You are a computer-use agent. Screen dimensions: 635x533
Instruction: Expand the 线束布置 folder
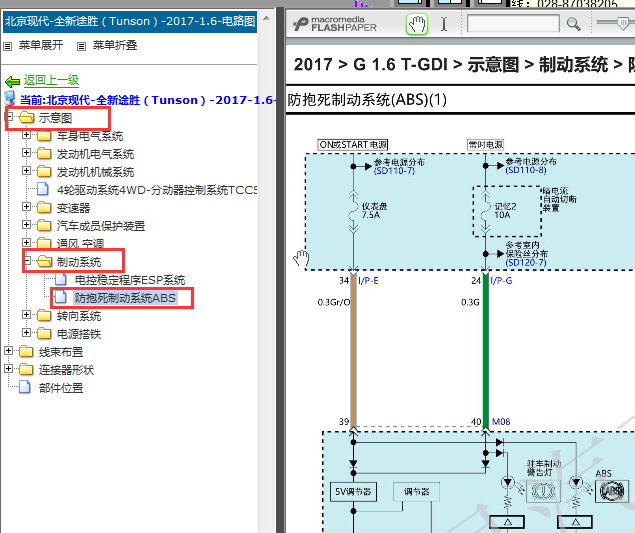coord(9,351)
